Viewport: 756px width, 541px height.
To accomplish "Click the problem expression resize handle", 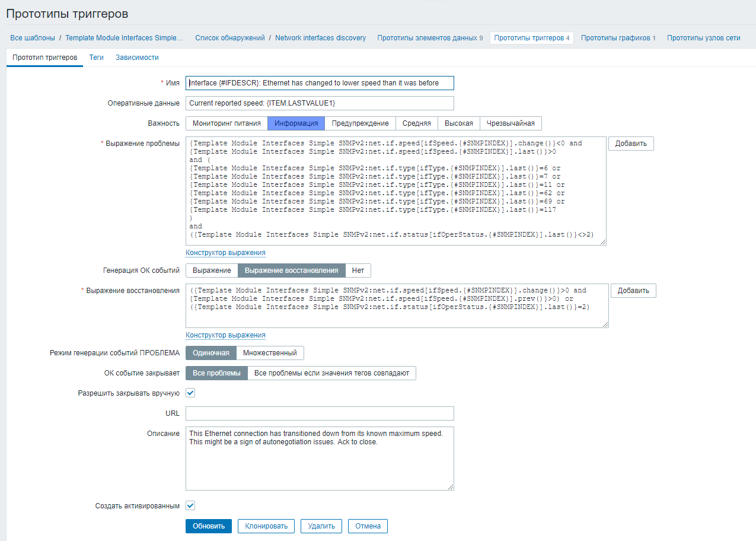I will 602,241.
